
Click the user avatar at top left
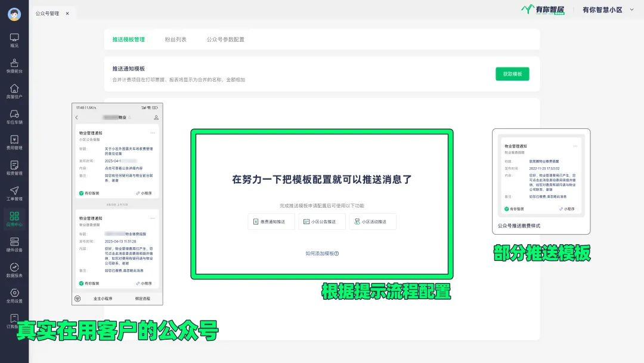[x=14, y=14]
